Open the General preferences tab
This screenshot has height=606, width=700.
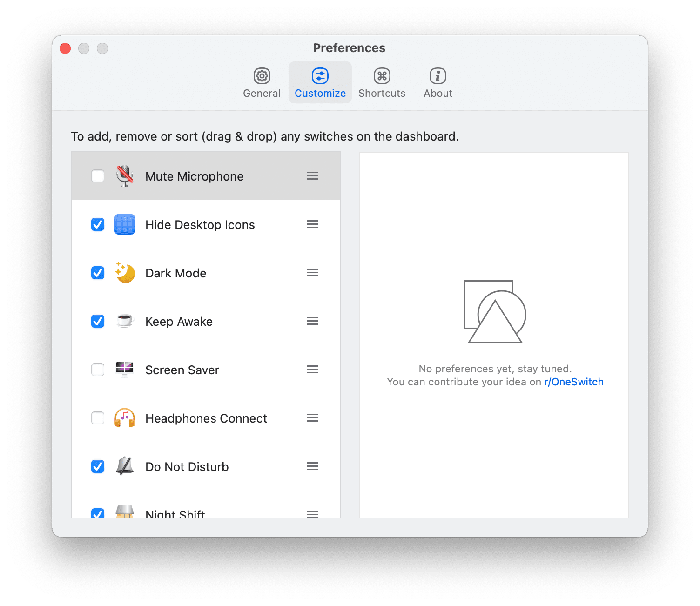pyautogui.click(x=262, y=83)
